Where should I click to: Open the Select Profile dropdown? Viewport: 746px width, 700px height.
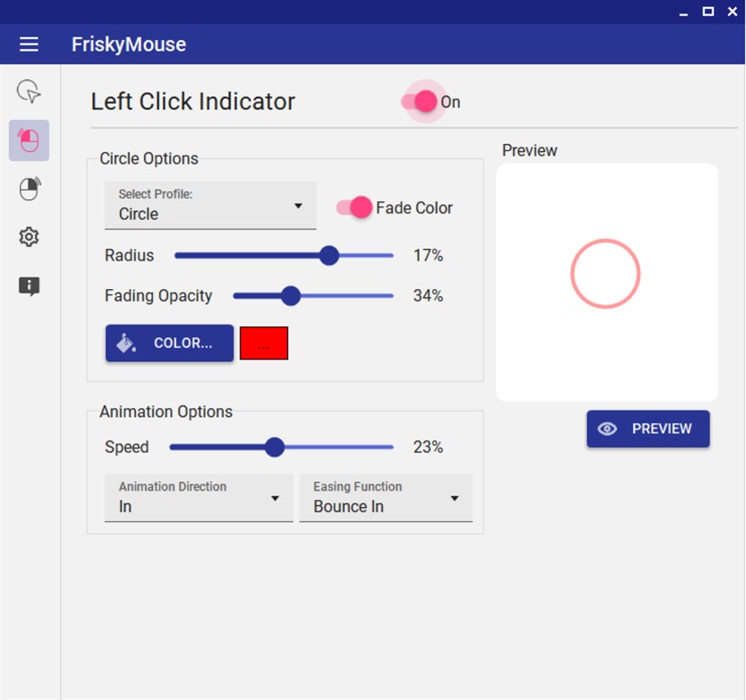[210, 205]
